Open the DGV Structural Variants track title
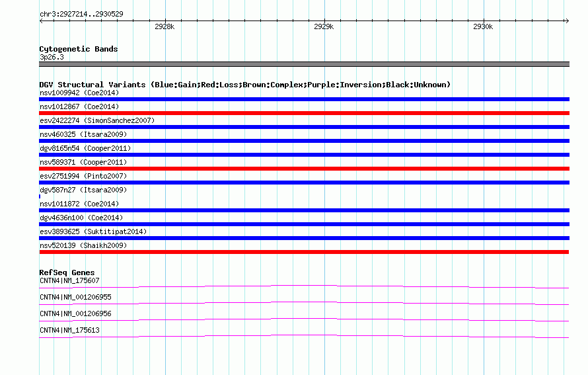The height and width of the screenshot is (375, 588). (244, 85)
